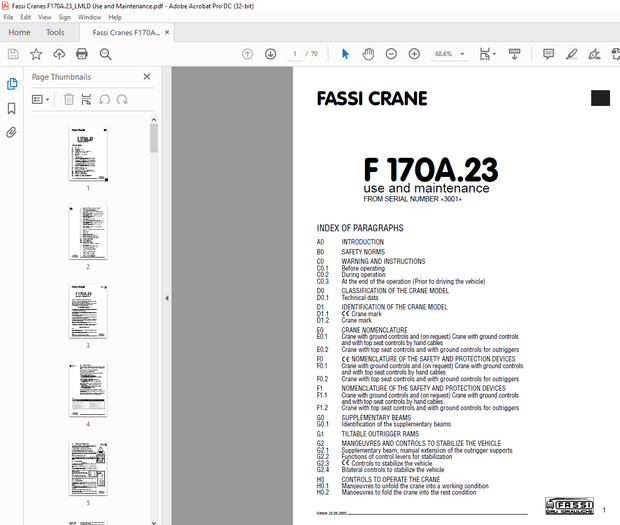Click SUPPLEMENTARY BEAMS index entry
This screenshot has width=620, height=525.
click(376, 417)
